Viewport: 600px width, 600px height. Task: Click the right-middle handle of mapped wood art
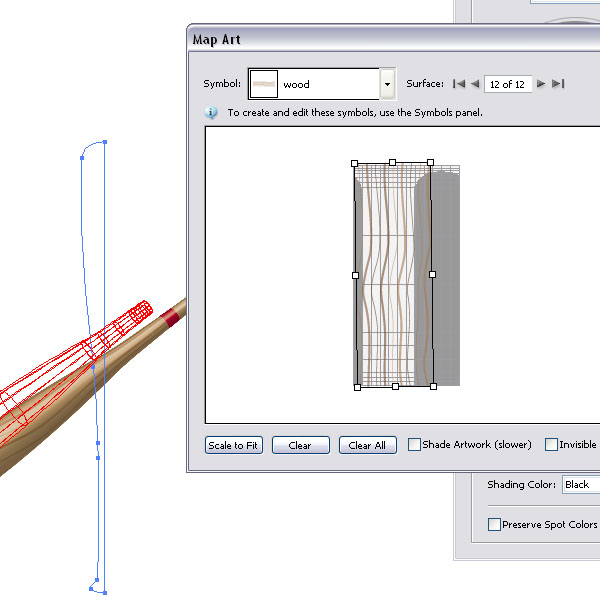pos(432,274)
